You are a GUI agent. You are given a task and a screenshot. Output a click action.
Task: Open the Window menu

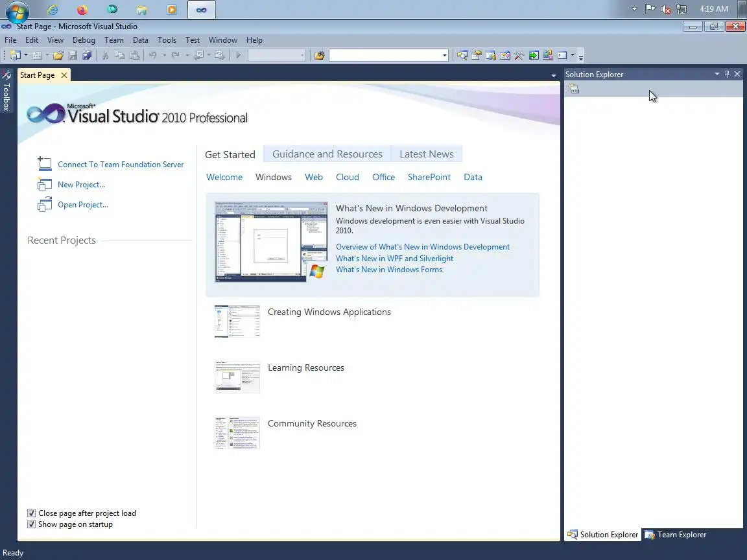(x=223, y=40)
